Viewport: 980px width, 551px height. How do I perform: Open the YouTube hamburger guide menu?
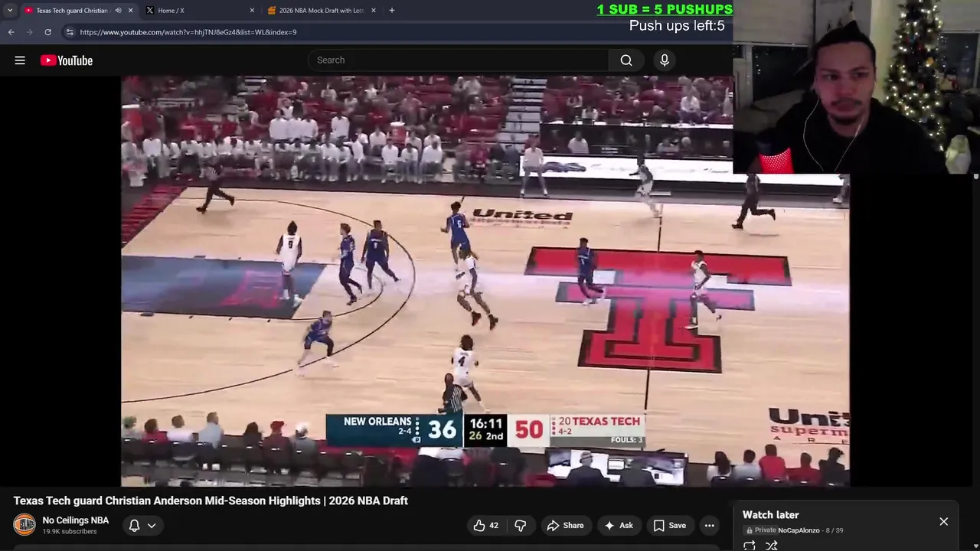pos(20,60)
